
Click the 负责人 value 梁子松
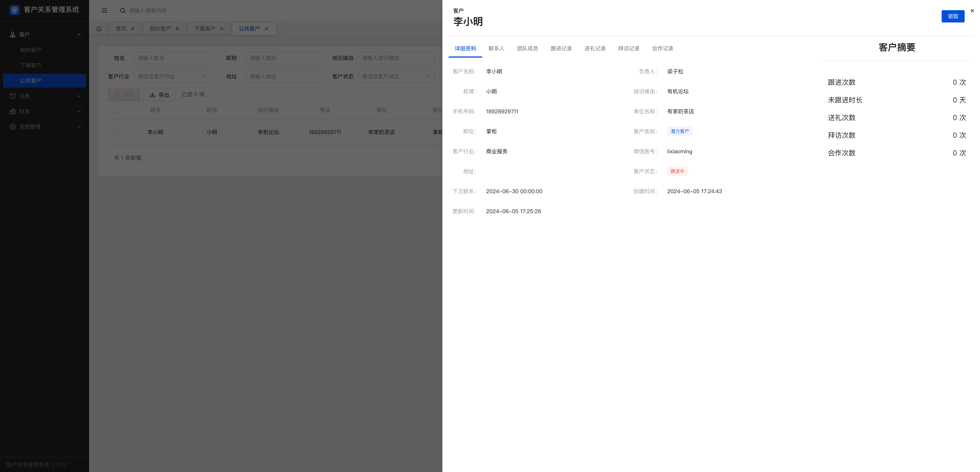coord(675,71)
